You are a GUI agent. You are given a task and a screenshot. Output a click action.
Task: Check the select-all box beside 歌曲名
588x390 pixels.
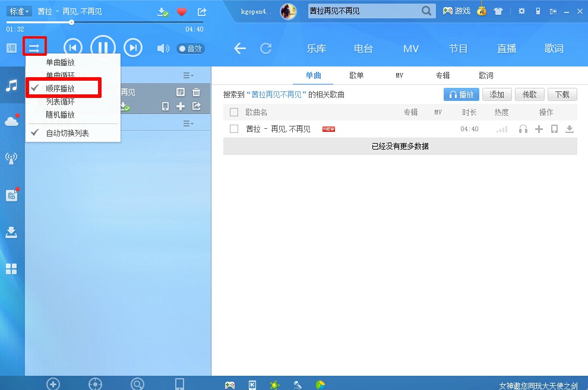pos(234,112)
